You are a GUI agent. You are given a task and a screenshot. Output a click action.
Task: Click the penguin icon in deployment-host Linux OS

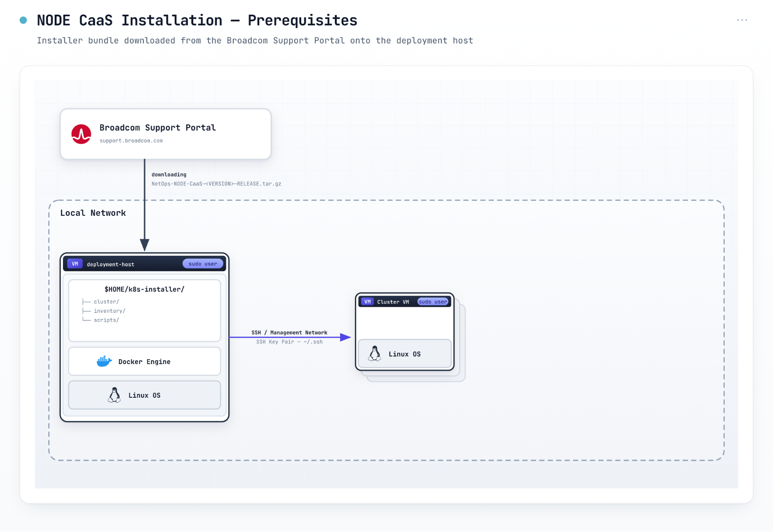(x=114, y=395)
